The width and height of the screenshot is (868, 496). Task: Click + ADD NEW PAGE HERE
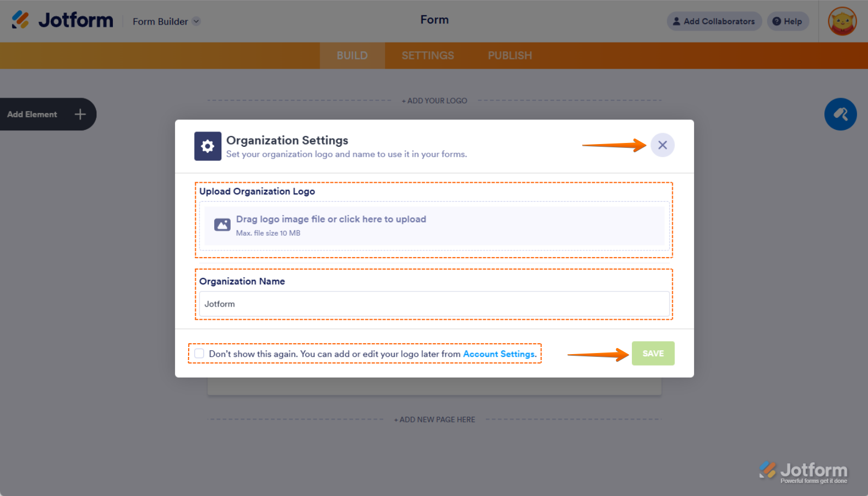(x=435, y=420)
